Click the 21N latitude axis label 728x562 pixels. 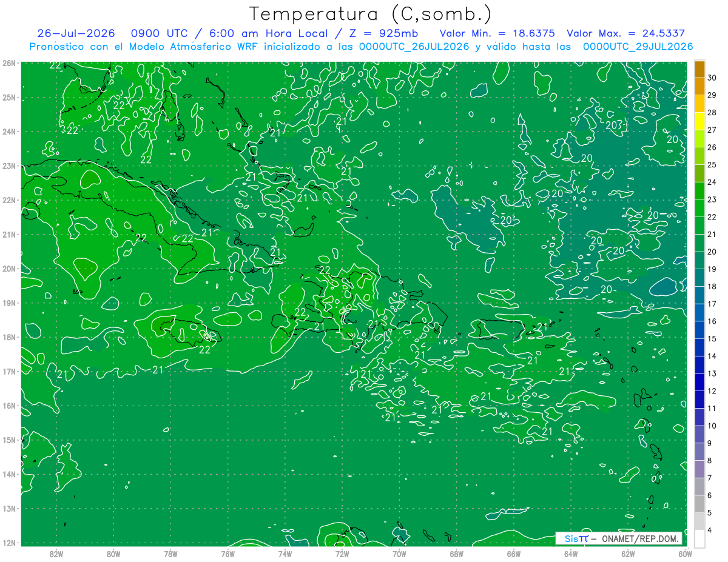[x=8, y=234]
